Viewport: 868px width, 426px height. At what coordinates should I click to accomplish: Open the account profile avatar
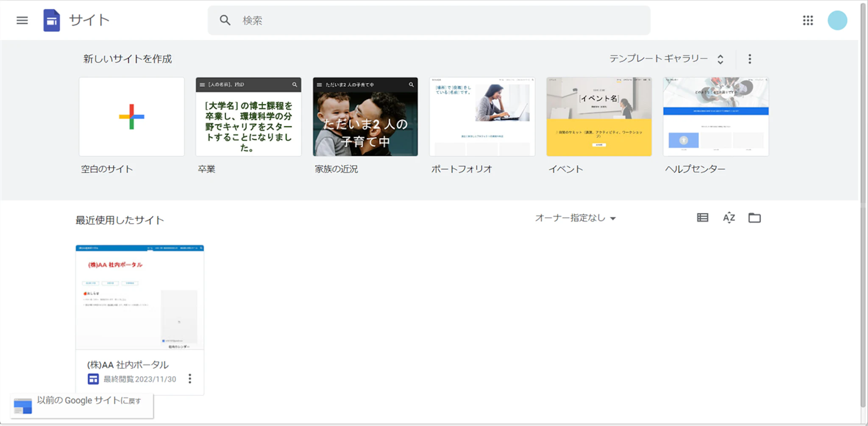[837, 20]
